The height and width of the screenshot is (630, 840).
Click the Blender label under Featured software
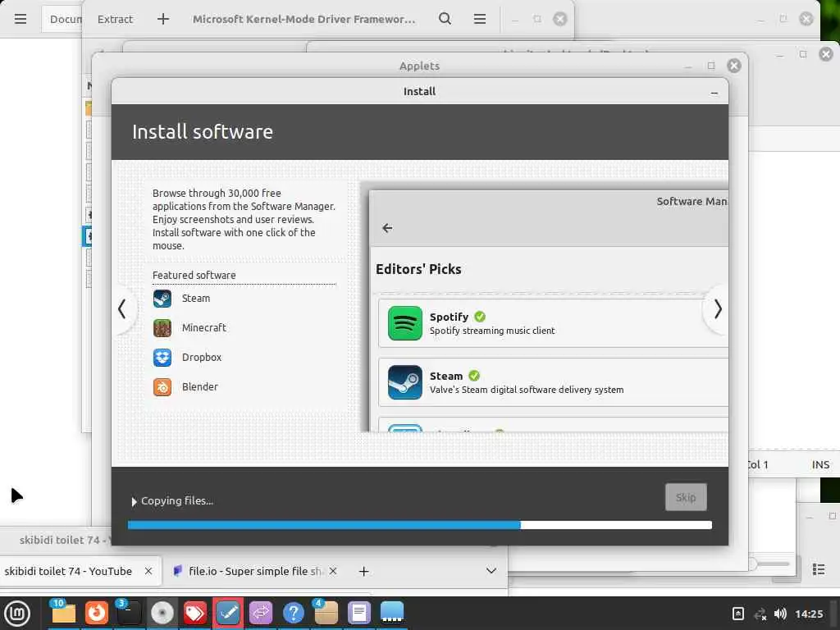pos(200,387)
